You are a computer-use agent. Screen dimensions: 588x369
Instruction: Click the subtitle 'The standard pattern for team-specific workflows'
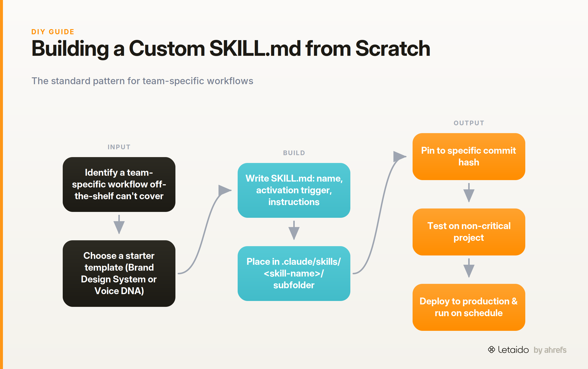[x=142, y=81]
